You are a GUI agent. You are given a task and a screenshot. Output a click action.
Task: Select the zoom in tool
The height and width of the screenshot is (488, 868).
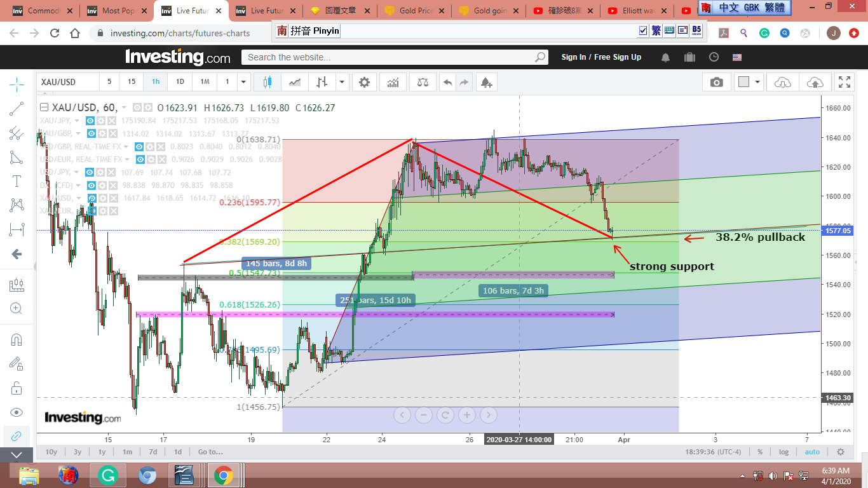17,309
